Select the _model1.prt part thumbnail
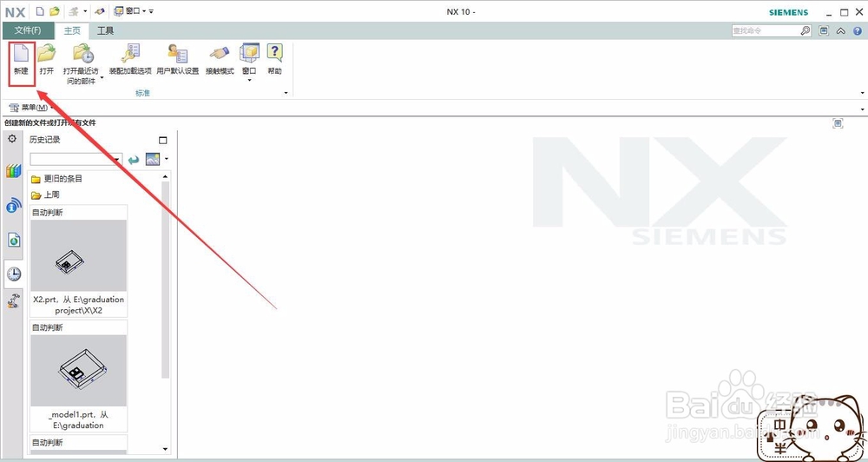Screen dimensions: 868x462 tap(79, 371)
